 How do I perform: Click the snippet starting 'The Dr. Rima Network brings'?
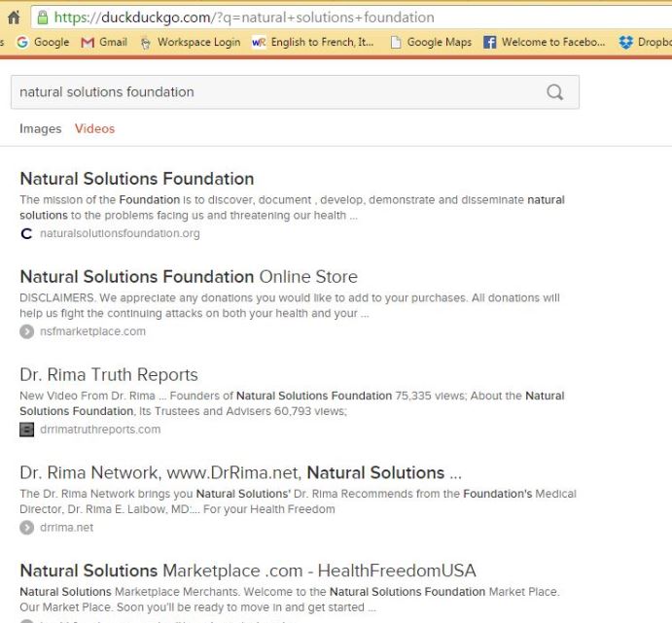pyautogui.click(x=298, y=502)
